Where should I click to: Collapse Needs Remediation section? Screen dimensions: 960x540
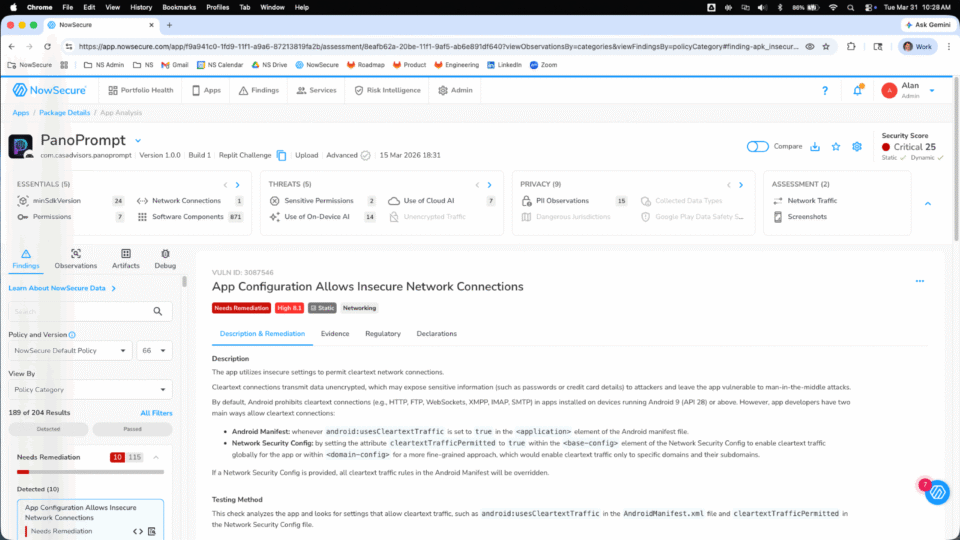[x=156, y=457]
